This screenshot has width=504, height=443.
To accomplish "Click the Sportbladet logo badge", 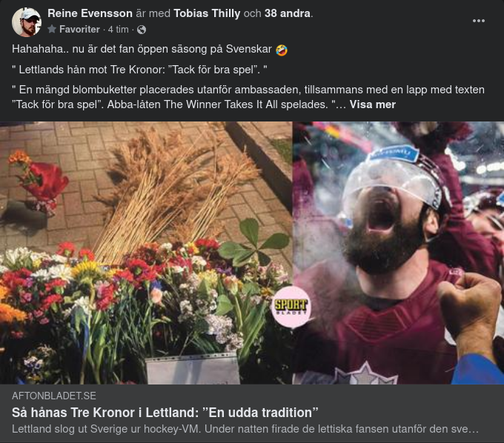I will [x=291, y=307].
